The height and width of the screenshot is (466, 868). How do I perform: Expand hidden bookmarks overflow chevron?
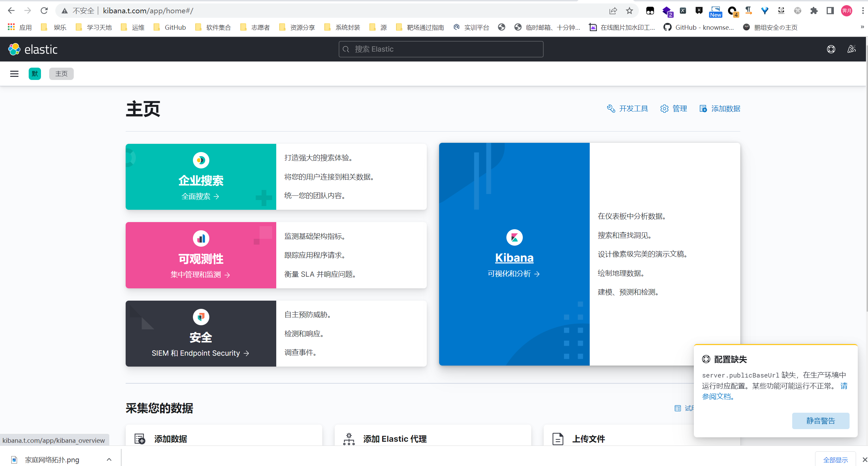(x=862, y=27)
